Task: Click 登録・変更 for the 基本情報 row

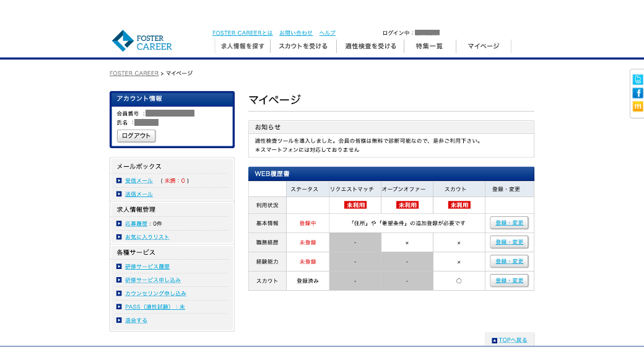Action: 508,223
